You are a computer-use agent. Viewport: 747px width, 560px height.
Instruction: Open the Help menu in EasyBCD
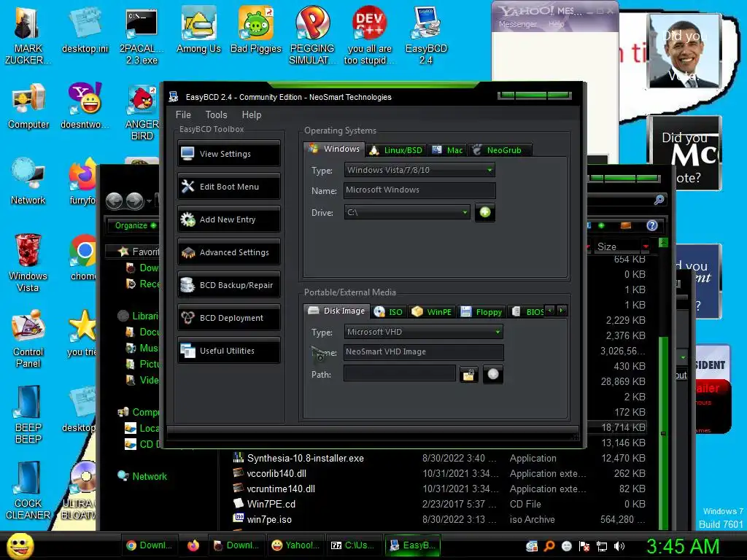[252, 114]
